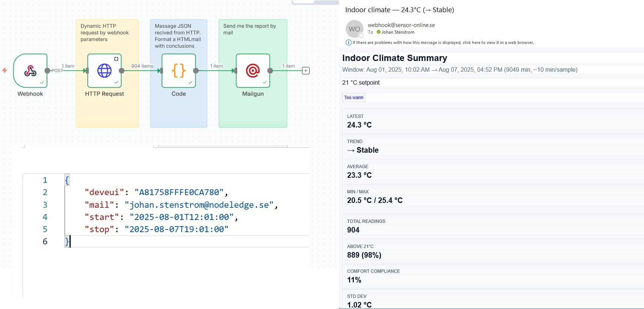The image size is (644, 309).
Task: Click recipient name Johan Stenstrom
Action: (x=398, y=32)
